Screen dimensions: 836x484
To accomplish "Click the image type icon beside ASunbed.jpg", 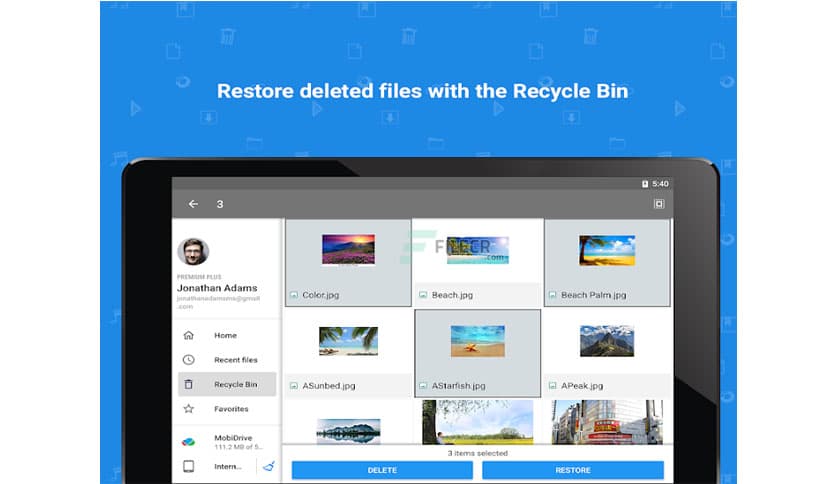I will (294, 385).
